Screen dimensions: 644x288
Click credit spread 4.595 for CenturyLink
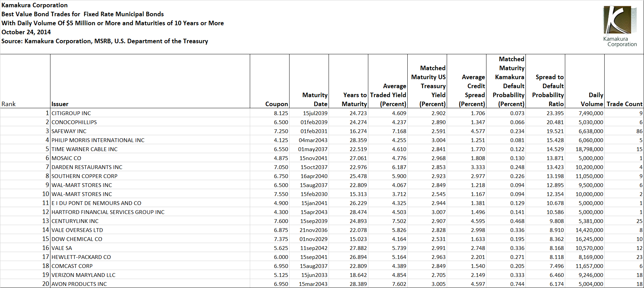(478, 221)
